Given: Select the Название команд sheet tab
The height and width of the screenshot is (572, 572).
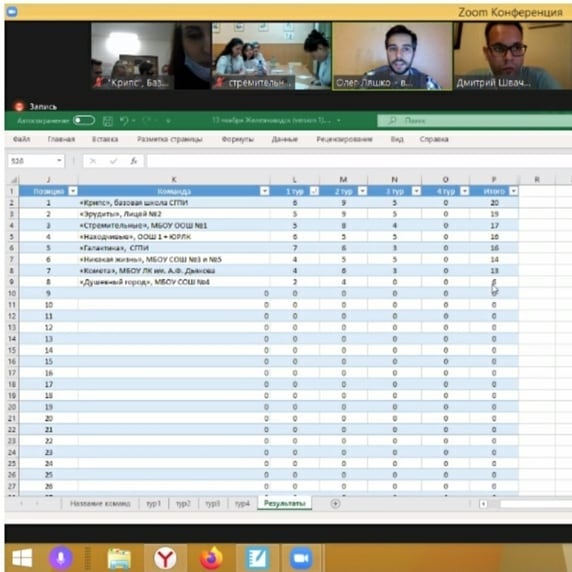Looking at the screenshot, I should click(x=100, y=504).
